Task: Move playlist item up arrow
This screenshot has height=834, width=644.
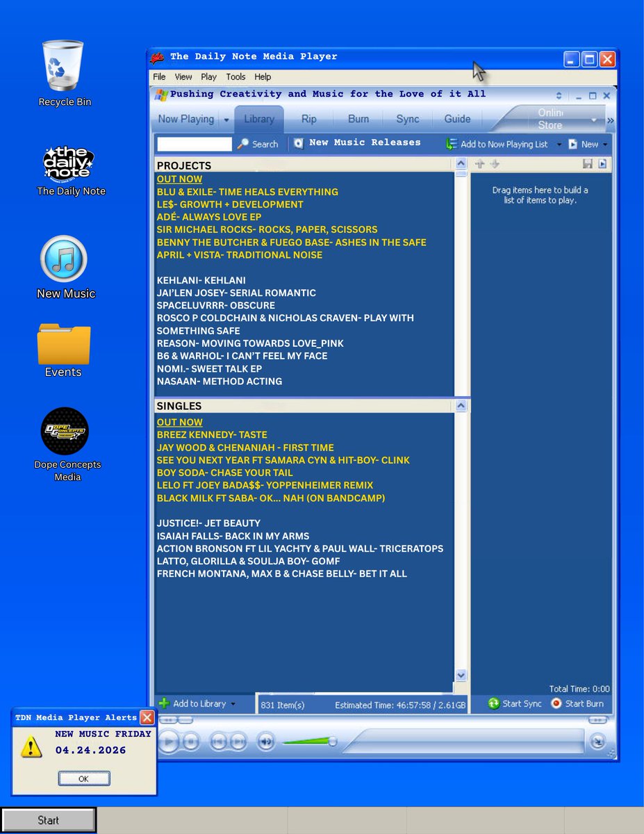Action: [x=480, y=164]
